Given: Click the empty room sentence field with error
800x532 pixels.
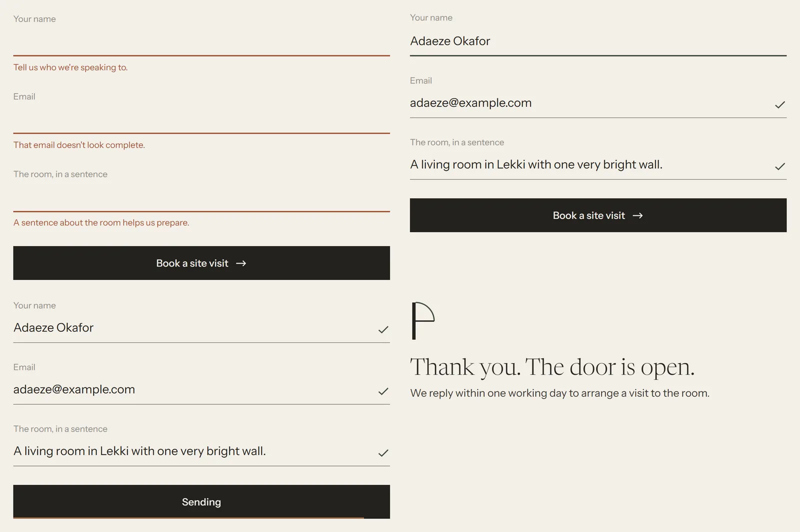Looking at the screenshot, I should 201,197.
